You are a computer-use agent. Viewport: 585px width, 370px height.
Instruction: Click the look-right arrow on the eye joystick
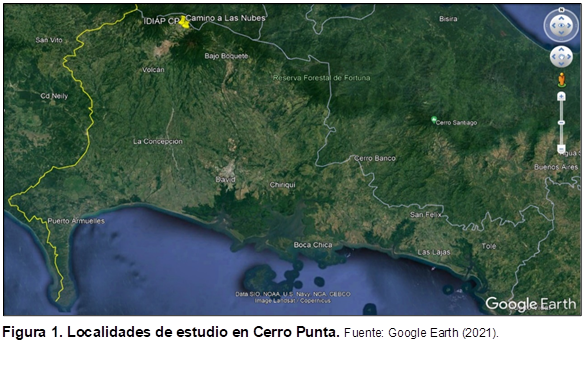pyautogui.click(x=569, y=25)
